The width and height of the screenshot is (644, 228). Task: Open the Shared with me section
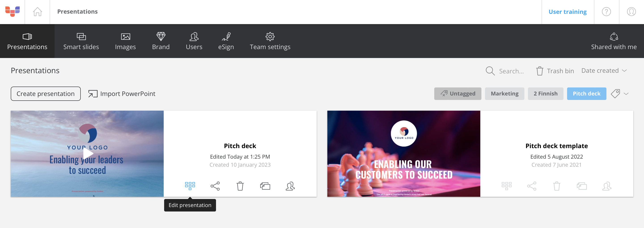(614, 41)
